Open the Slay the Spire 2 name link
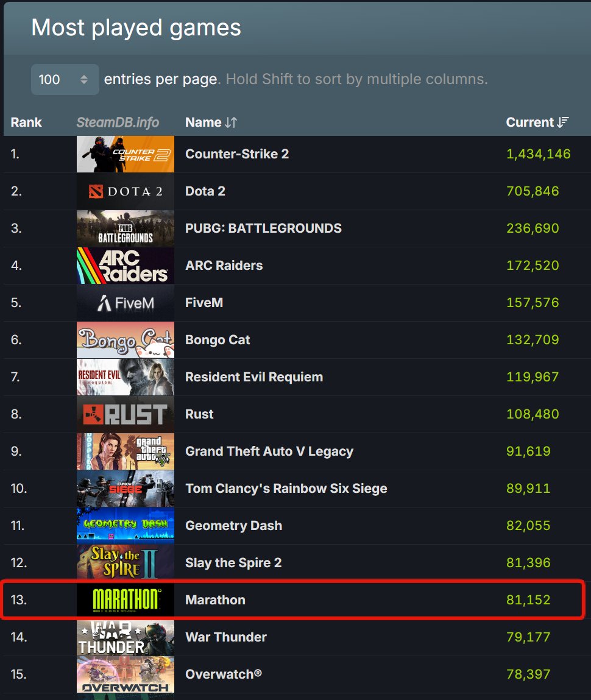 coord(233,562)
